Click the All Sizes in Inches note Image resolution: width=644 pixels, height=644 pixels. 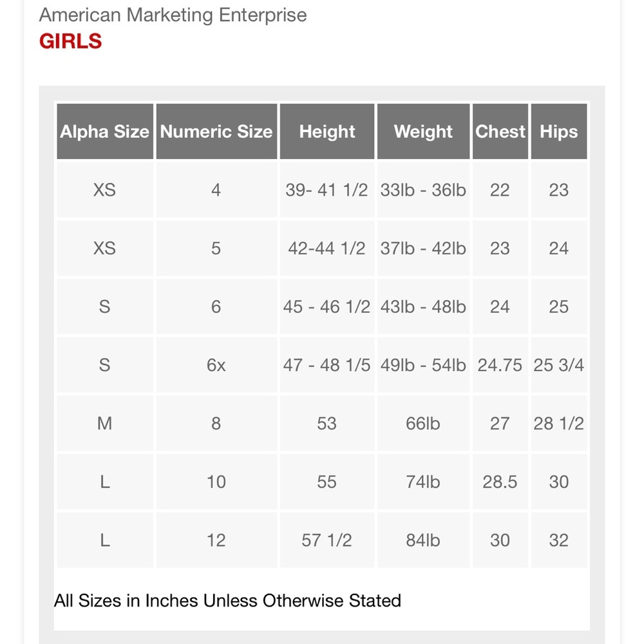click(x=227, y=600)
